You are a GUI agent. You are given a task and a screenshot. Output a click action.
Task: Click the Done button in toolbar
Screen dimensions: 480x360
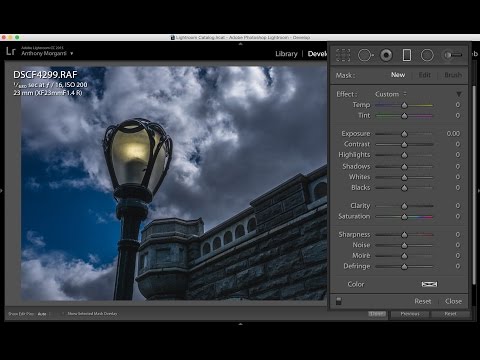pyautogui.click(x=377, y=314)
